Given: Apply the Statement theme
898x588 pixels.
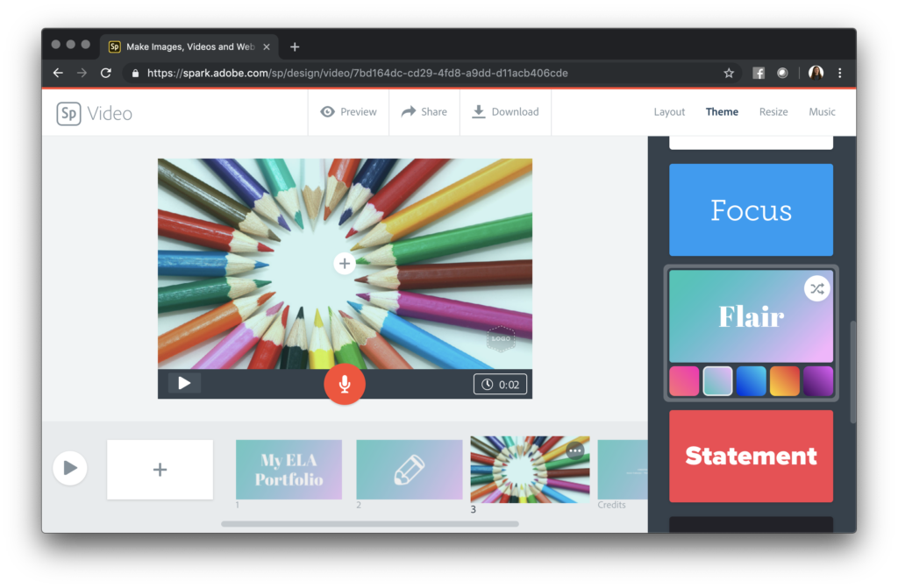Looking at the screenshot, I should [751, 455].
